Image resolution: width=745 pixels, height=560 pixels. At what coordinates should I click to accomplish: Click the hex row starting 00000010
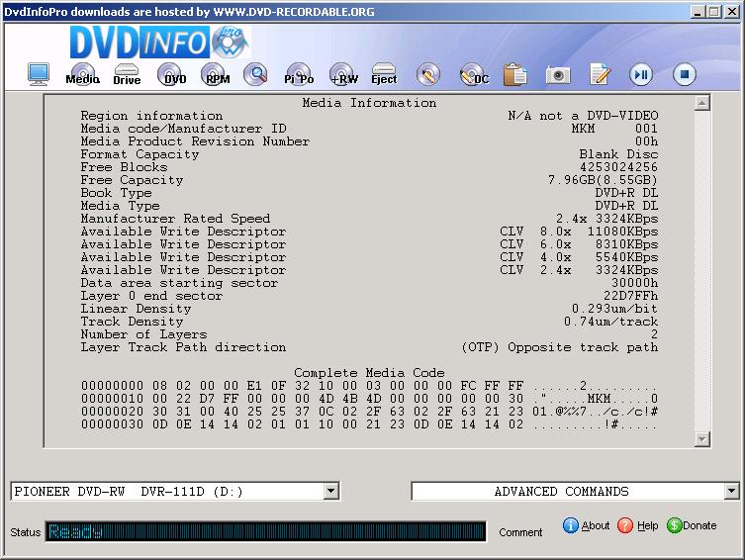pyautogui.click(x=369, y=399)
